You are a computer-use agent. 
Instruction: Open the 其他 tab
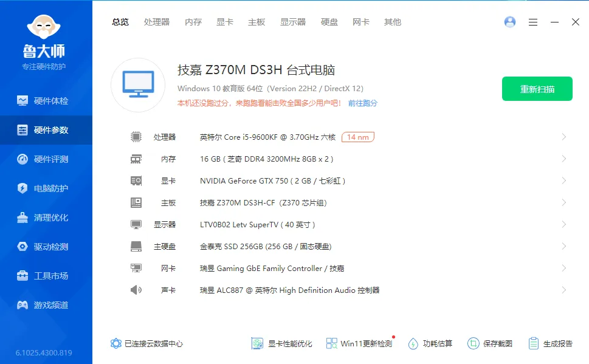[393, 22]
